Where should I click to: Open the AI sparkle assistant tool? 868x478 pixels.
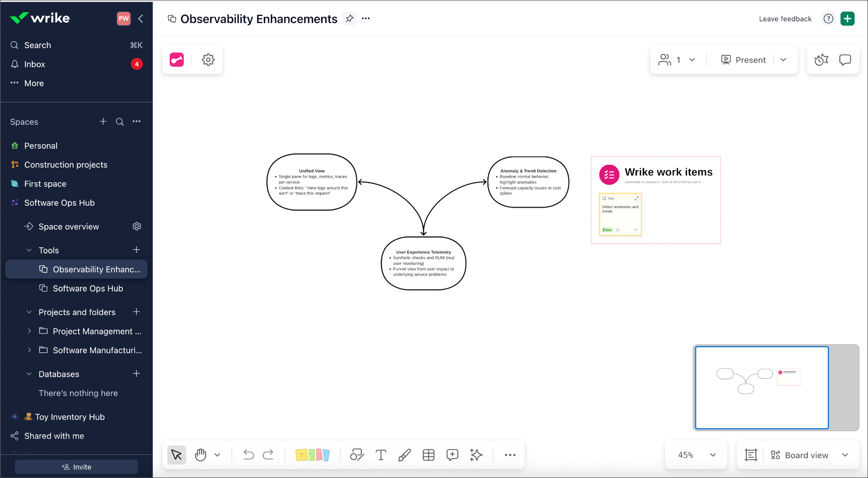[x=476, y=454]
